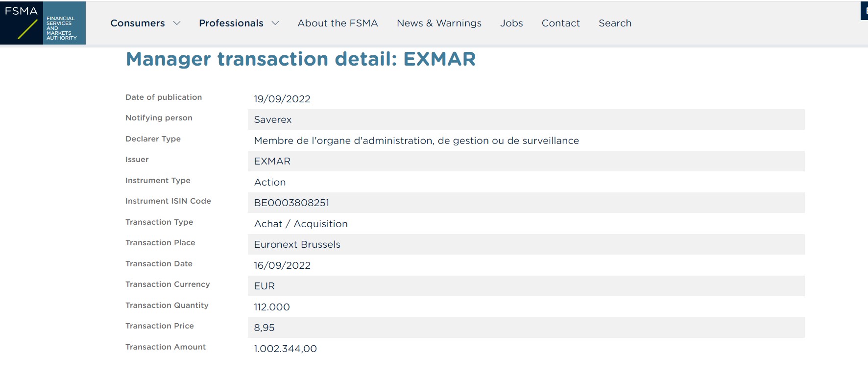Click the page heading Manager transaction detail: EXMAR

(301, 59)
